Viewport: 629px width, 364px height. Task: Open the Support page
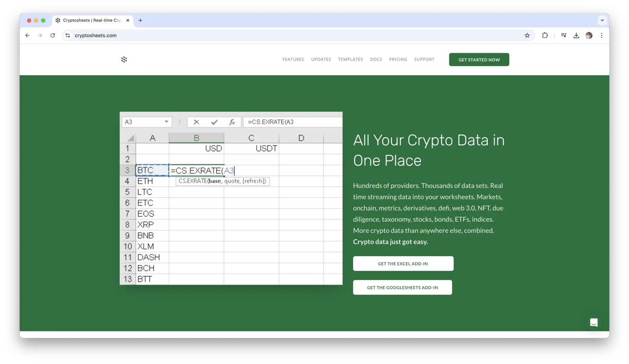coord(424,59)
